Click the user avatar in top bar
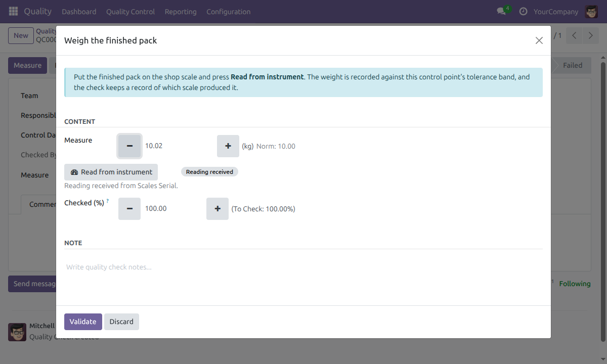 click(x=591, y=11)
